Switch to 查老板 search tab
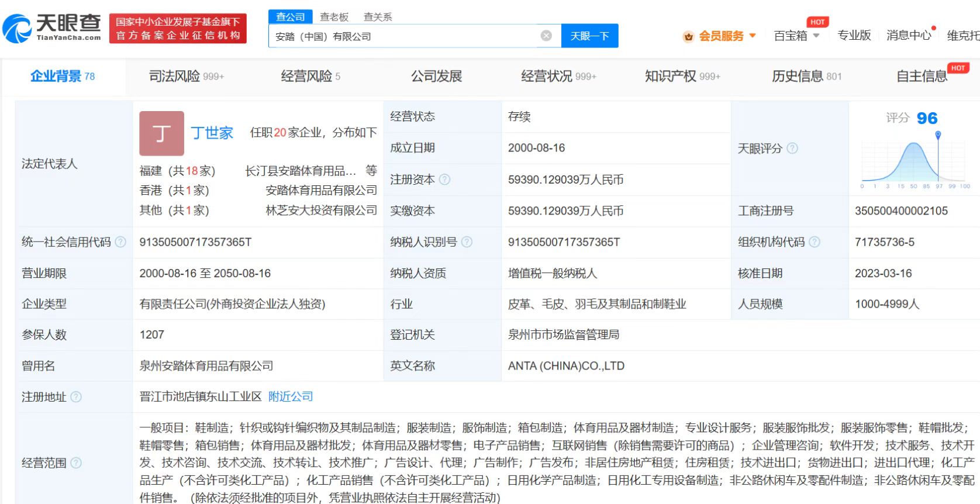The height and width of the screenshot is (504, 980). point(334,17)
